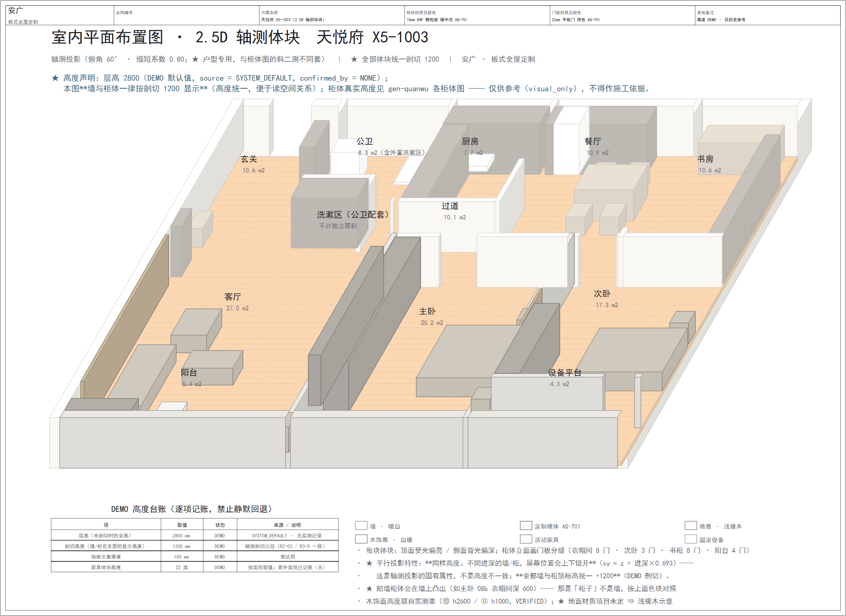Click the 层高（未剖切时的全高）row label
Screen dimensions: 846x616
pos(106,535)
